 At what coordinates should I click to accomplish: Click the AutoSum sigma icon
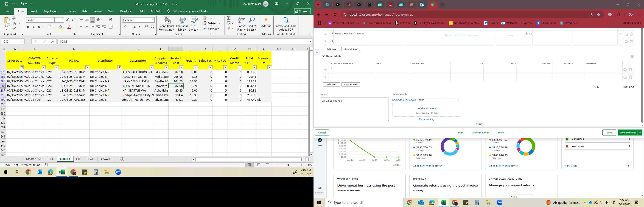pos(229,18)
